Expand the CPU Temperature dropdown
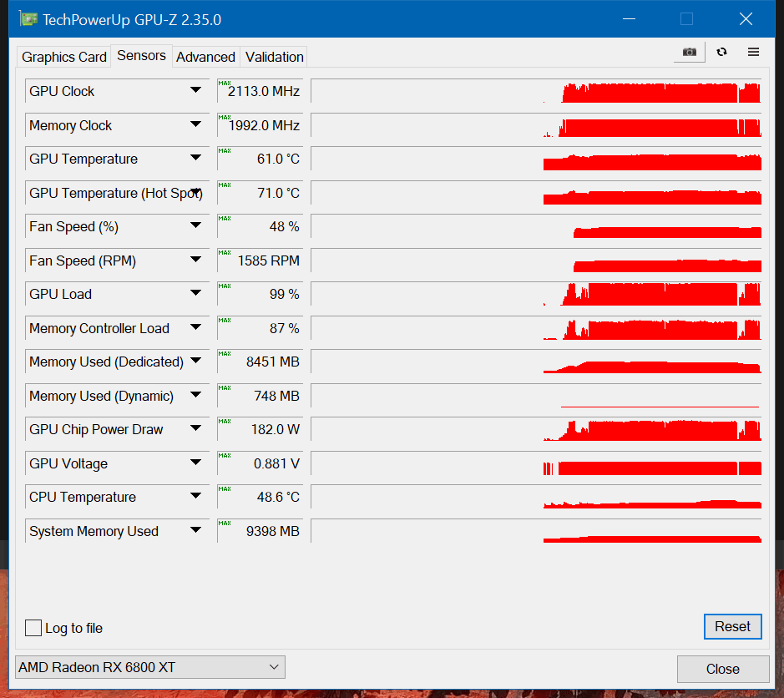Image resolution: width=784 pixels, height=698 pixels. pos(195,496)
